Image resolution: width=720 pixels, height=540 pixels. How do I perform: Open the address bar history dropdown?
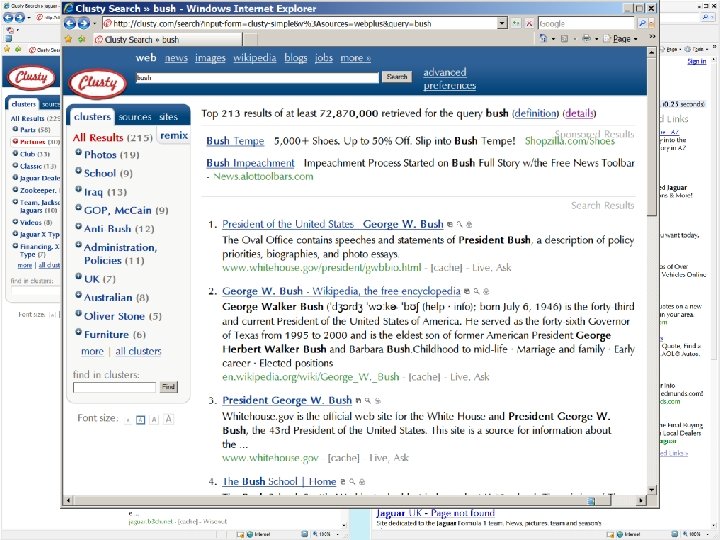[x=502, y=23]
